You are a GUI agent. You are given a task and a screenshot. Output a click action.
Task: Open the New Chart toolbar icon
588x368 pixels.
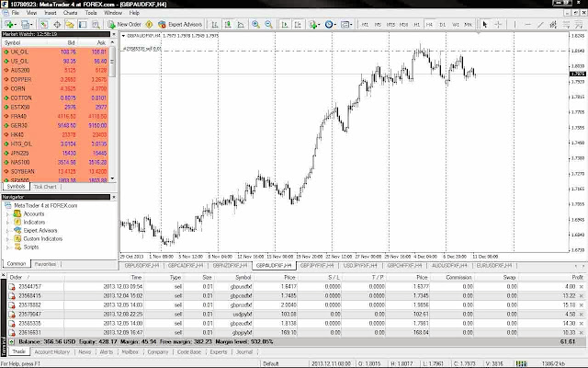pyautogui.click(x=8, y=25)
